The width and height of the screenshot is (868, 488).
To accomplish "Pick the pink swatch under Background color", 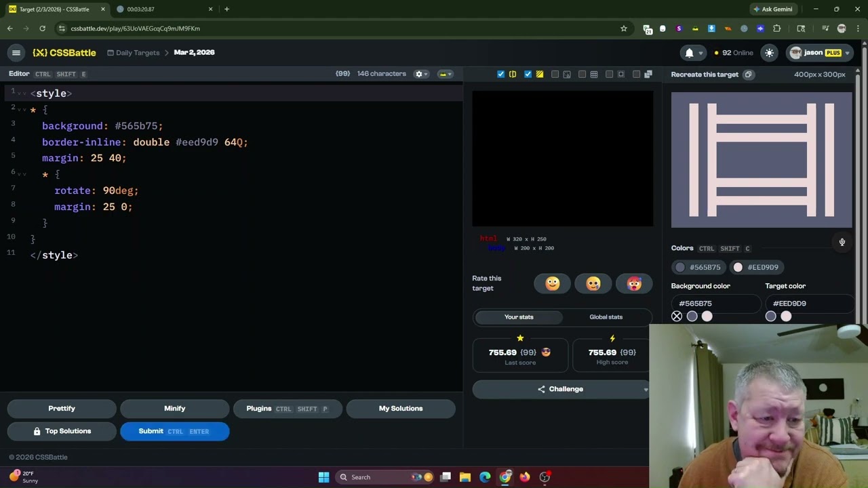I will 707,317.
